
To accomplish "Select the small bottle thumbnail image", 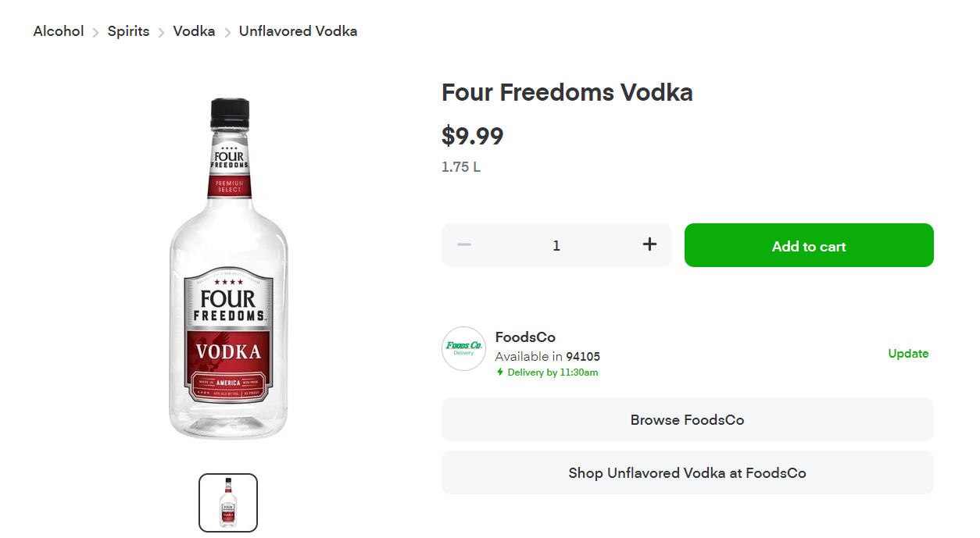I will pos(228,502).
